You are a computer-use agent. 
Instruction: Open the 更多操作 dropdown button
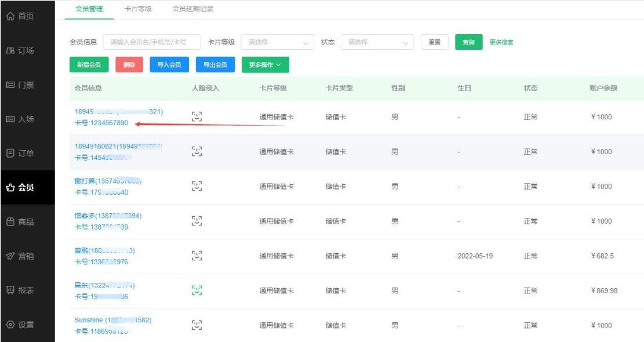265,65
